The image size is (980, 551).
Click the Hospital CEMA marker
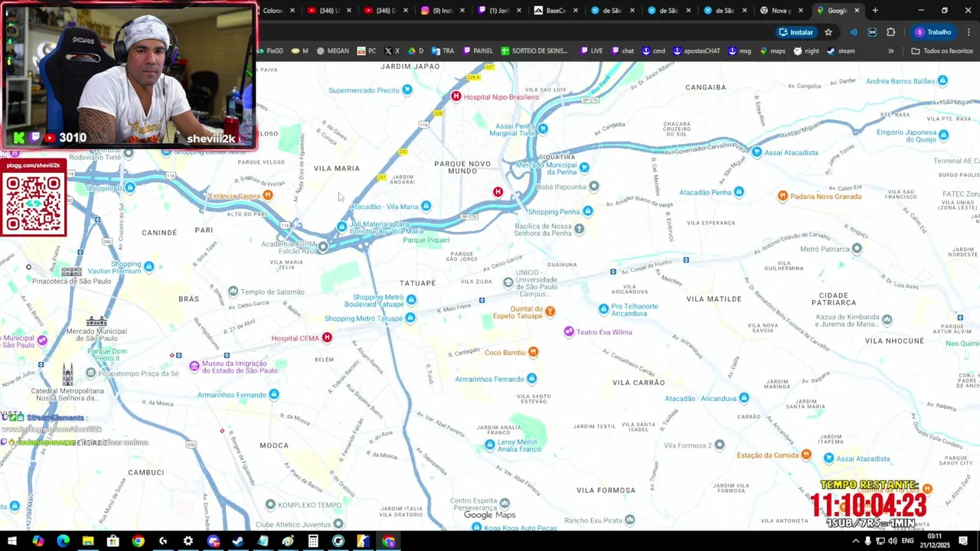pos(327,337)
